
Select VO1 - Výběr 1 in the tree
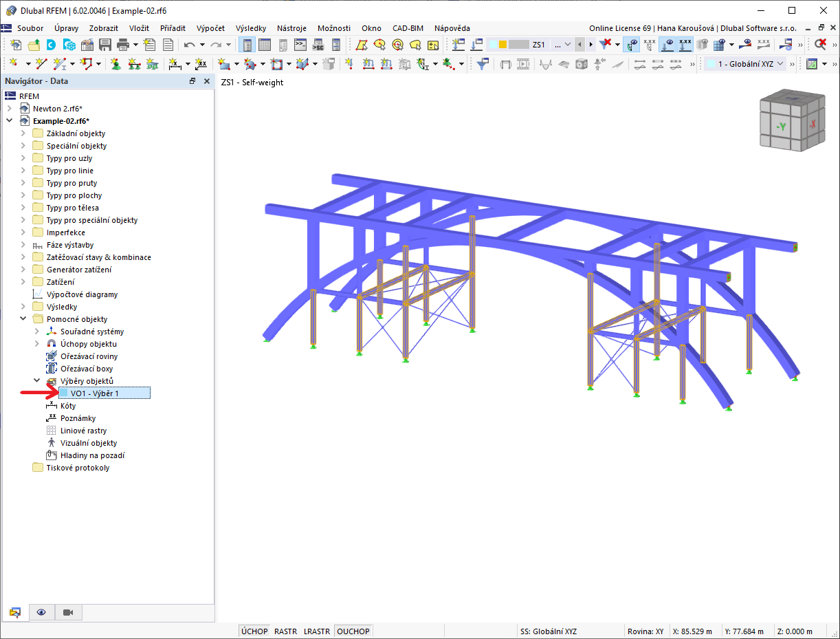tap(103, 393)
